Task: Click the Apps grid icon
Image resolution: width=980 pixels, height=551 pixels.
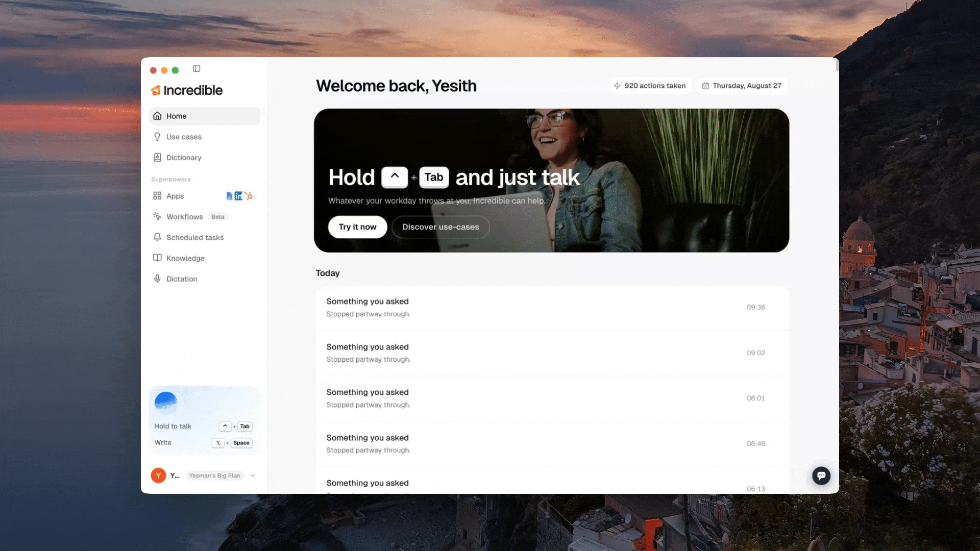Action: 157,196
